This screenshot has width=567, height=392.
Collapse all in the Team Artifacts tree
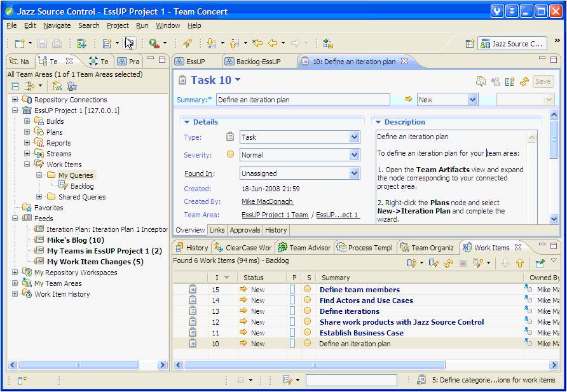point(15,86)
